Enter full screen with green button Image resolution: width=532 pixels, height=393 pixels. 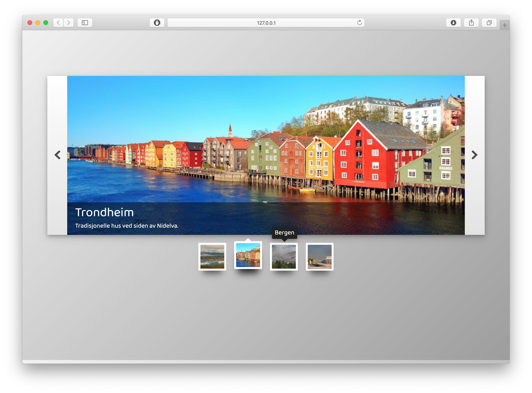[46, 23]
